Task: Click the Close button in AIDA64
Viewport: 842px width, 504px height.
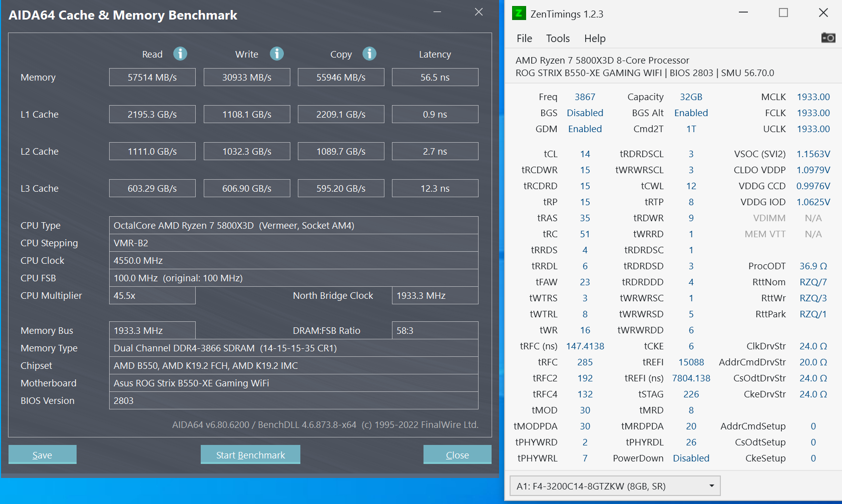Action: [x=458, y=454]
